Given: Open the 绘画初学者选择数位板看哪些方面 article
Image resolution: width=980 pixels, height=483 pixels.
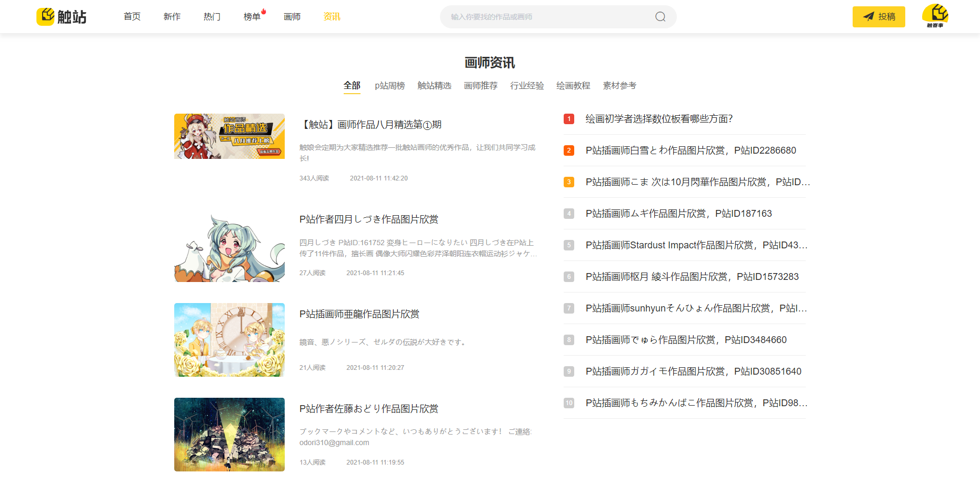Looking at the screenshot, I should [x=658, y=119].
